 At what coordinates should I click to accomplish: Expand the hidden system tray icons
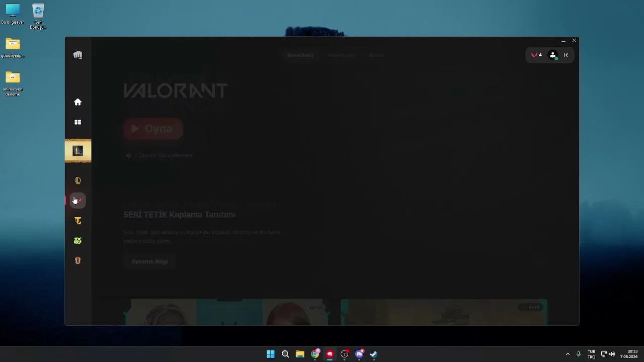(x=568, y=354)
